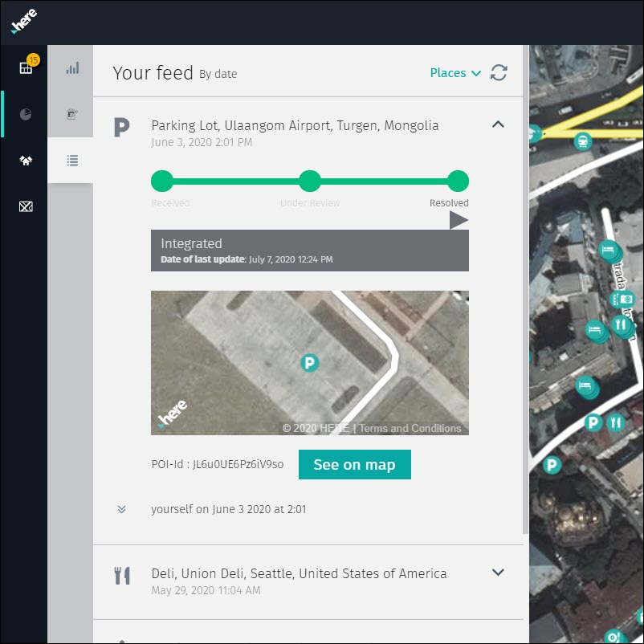This screenshot has height=644, width=644.
Task: Click 'Parking Lot, Ulaangom Airport' entry title
Action: coord(295,125)
